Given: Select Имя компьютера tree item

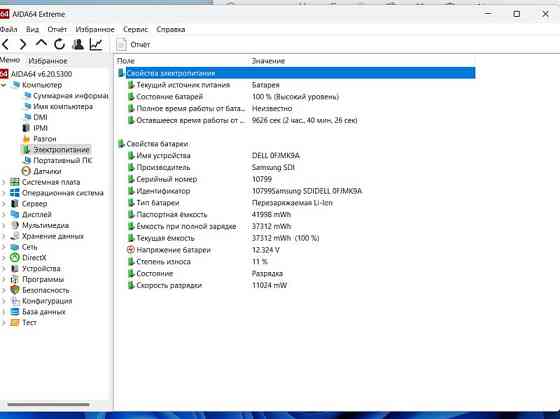Looking at the screenshot, I should (63, 106).
